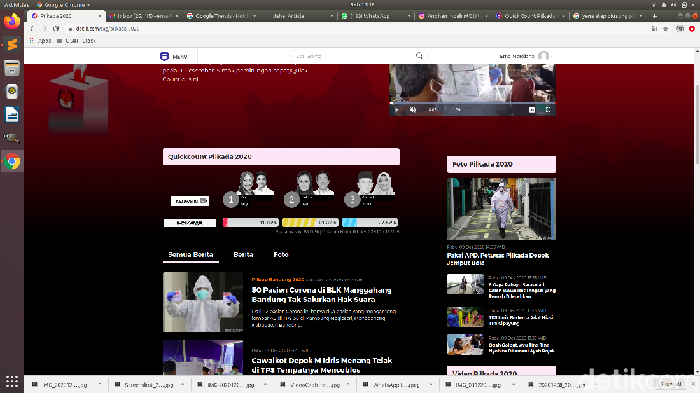Image resolution: width=700 pixels, height=393 pixels.
Task: Open the Google Chrome app menu in top bar
Action: click(x=64, y=4)
